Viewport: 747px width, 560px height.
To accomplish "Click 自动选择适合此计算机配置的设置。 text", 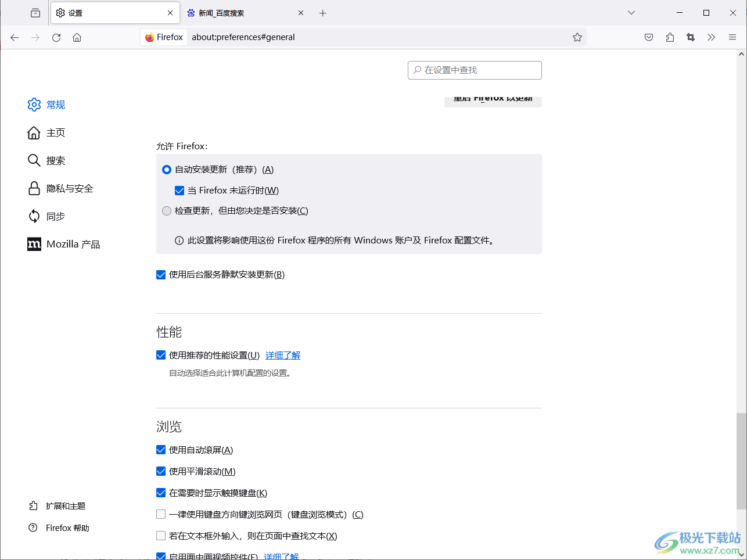I will pos(231,373).
